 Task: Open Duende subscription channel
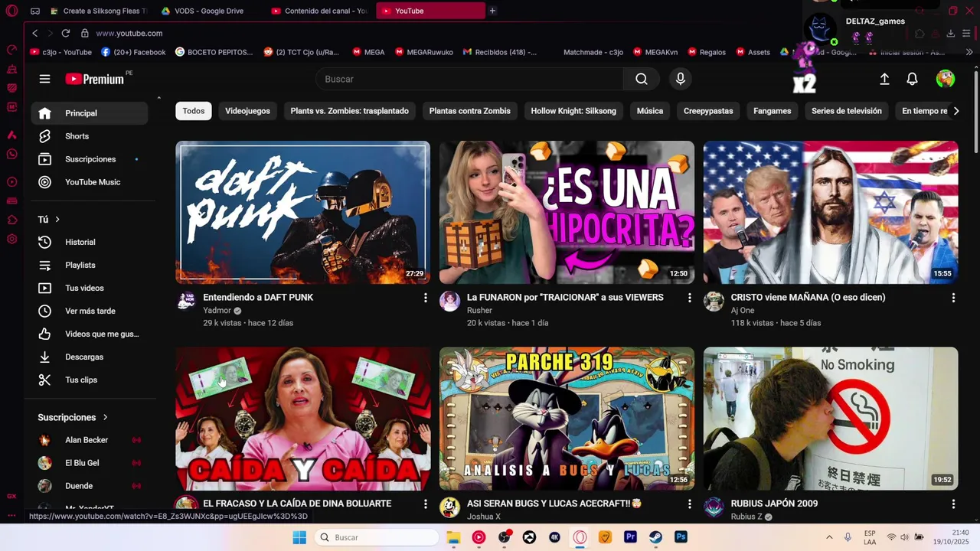pos(90,486)
